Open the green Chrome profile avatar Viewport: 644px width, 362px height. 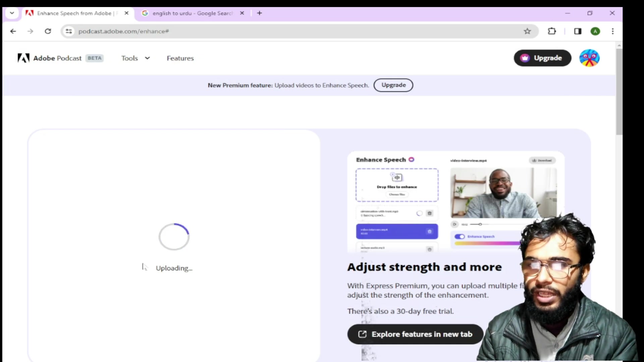[x=595, y=31]
